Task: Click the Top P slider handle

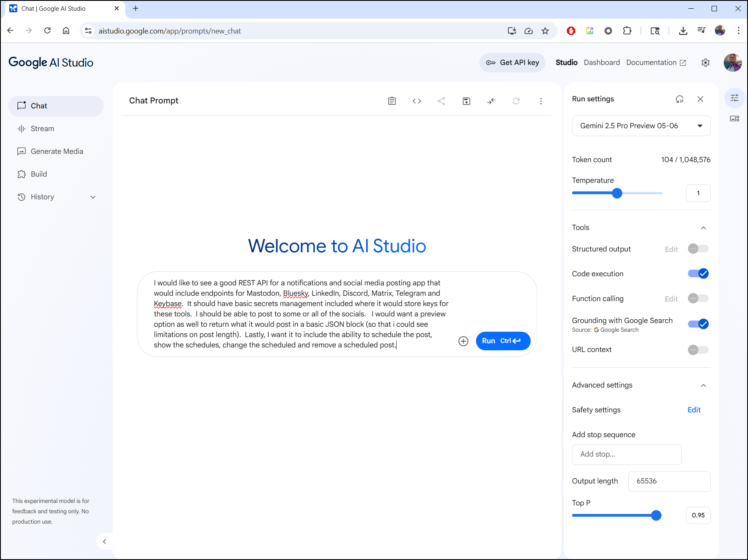Action: (656, 515)
